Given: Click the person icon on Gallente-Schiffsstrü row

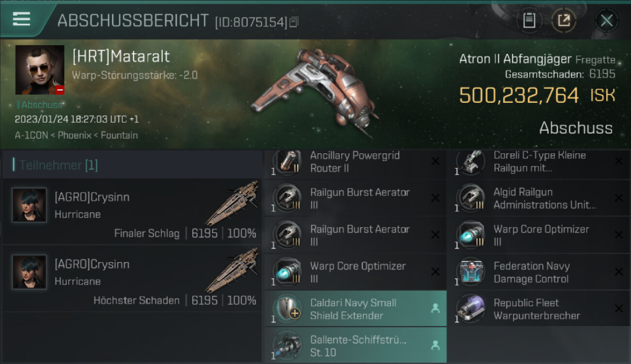Looking at the screenshot, I should [x=435, y=346].
